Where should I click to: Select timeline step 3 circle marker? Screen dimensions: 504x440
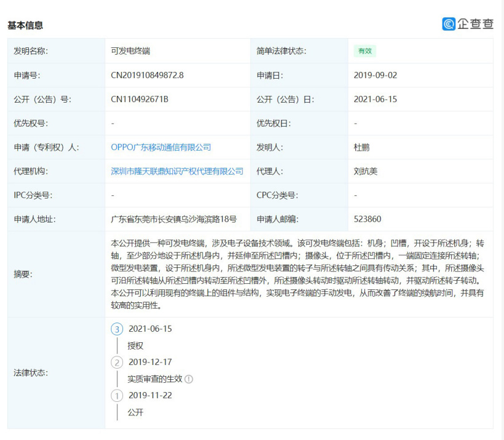pos(117,329)
